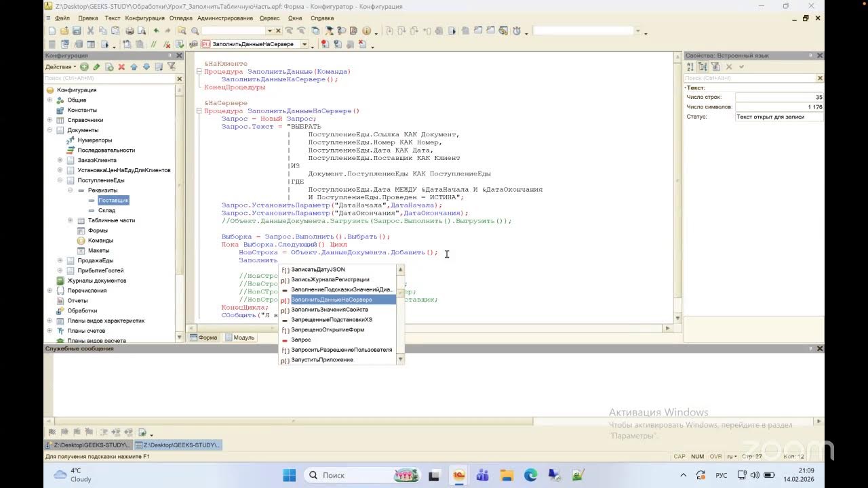Open the toolbar search field dropdown arrow
Viewport: 868px width, 488px height.
pyautogui.click(x=269, y=30)
